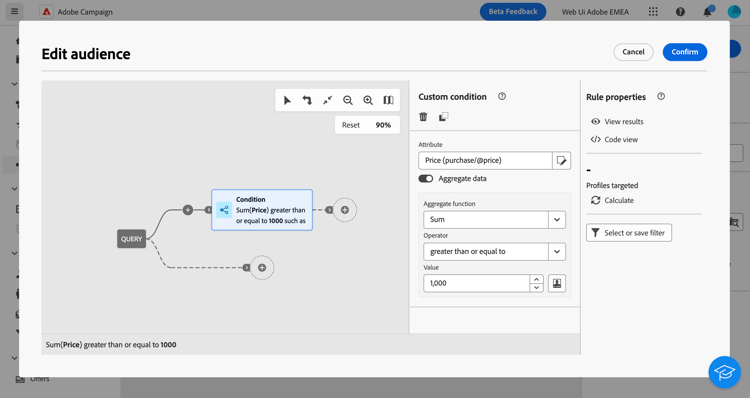Click the Cancel button
The width and height of the screenshot is (750, 398).
point(633,52)
